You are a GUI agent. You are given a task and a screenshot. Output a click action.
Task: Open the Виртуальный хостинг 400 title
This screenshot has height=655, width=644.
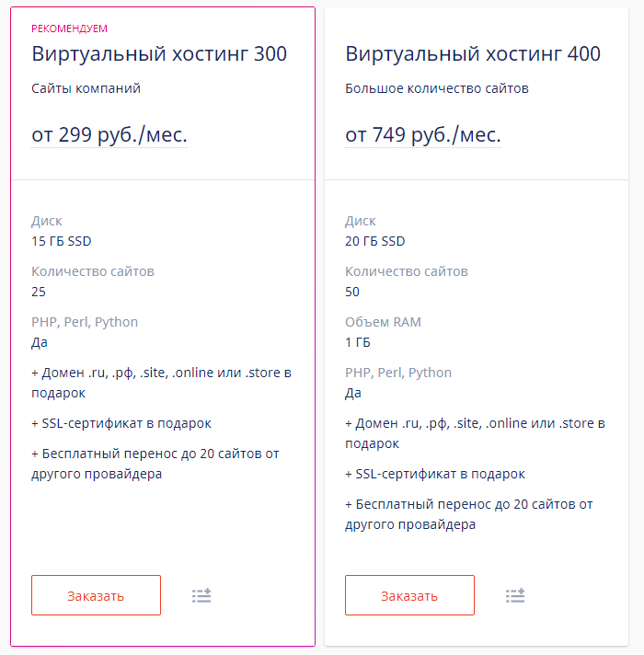pyautogui.click(x=473, y=54)
